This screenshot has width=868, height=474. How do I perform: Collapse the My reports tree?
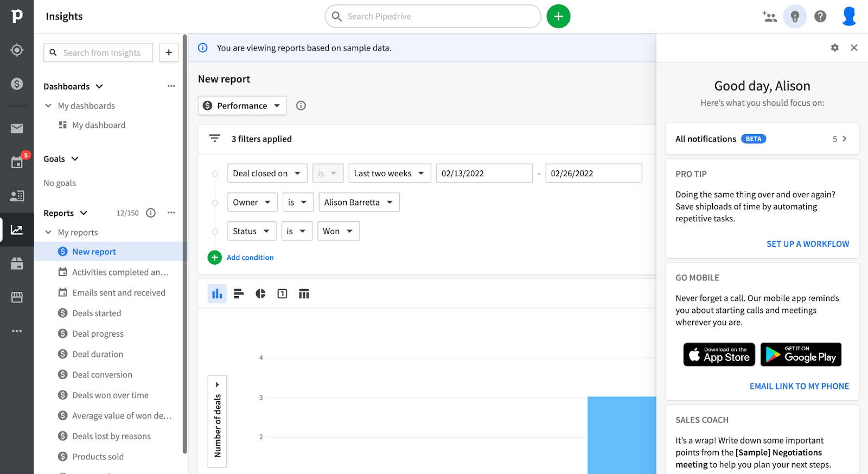[x=48, y=232]
